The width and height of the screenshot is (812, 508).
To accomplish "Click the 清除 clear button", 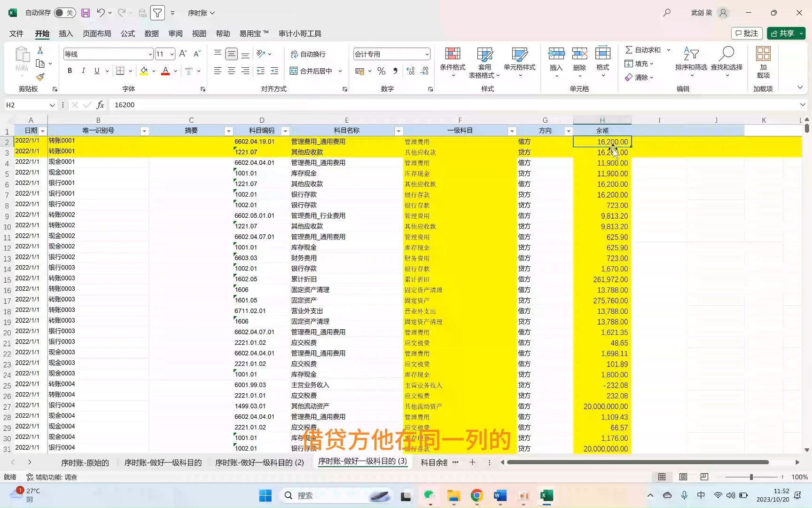I will click(x=638, y=77).
